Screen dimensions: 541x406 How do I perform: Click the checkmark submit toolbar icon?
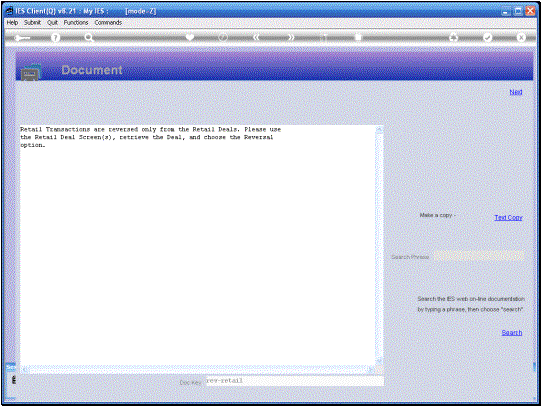pyautogui.click(x=488, y=37)
